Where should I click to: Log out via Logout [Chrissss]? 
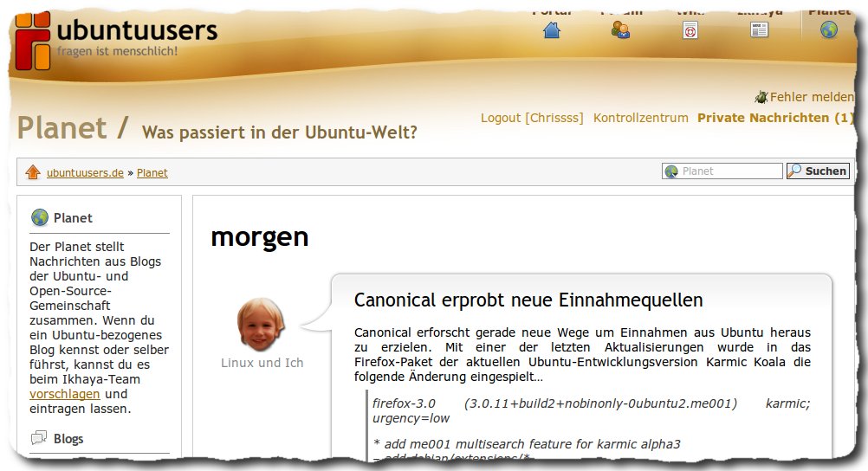pos(531,118)
